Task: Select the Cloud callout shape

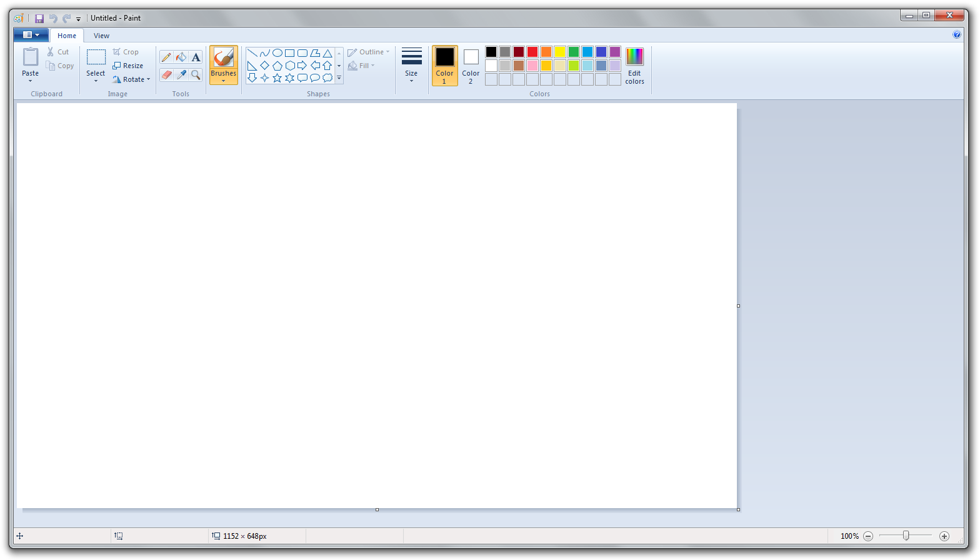Action: pos(327,78)
